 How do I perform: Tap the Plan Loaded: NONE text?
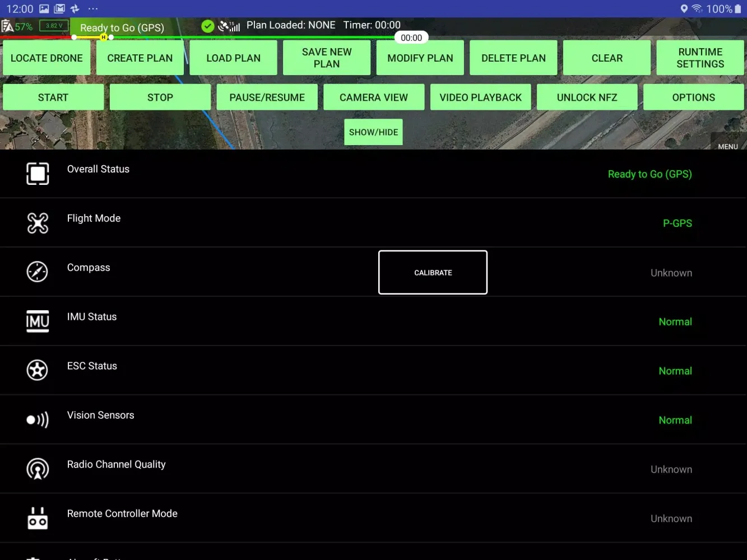coord(291,25)
